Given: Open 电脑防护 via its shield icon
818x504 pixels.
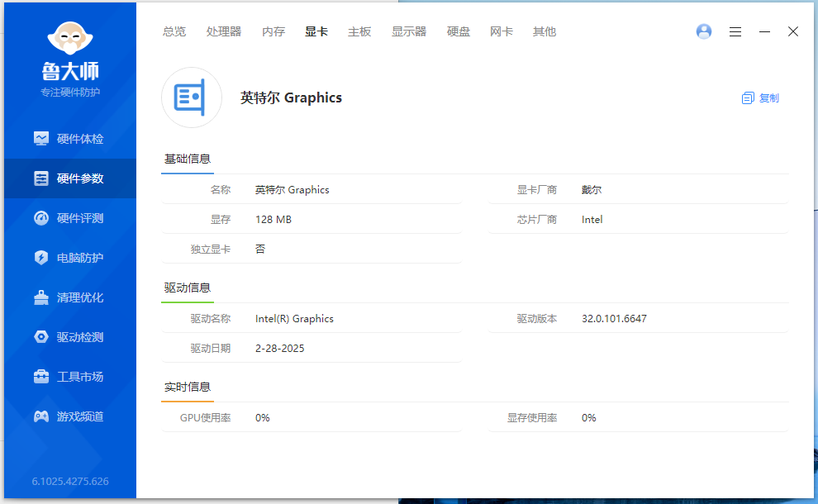Looking at the screenshot, I should tap(41, 257).
